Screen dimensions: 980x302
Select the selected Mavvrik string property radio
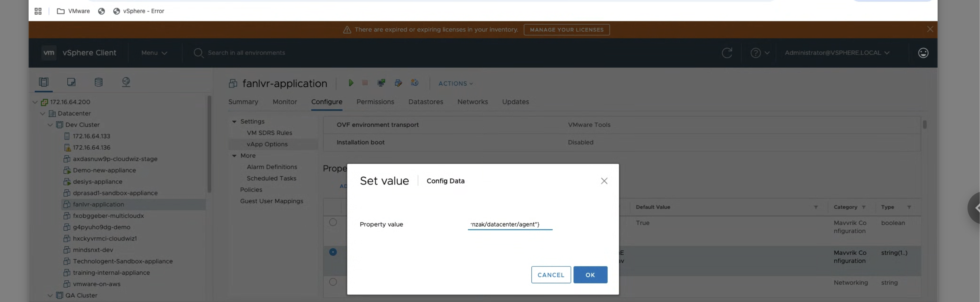(333, 252)
